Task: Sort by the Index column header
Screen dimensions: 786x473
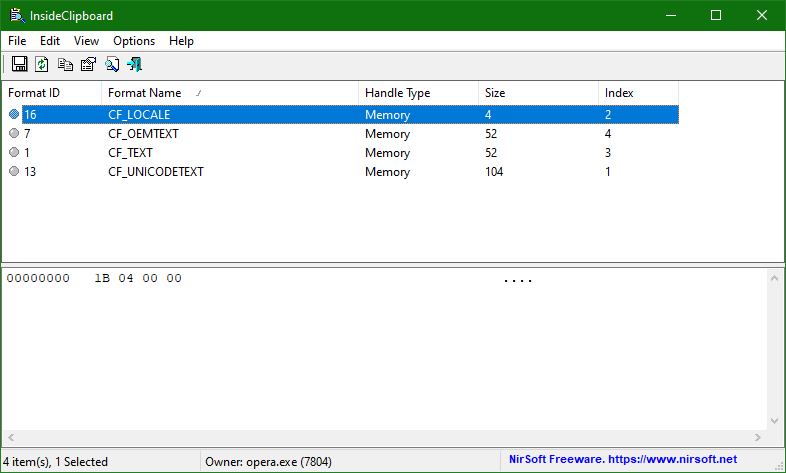Action: (x=639, y=93)
